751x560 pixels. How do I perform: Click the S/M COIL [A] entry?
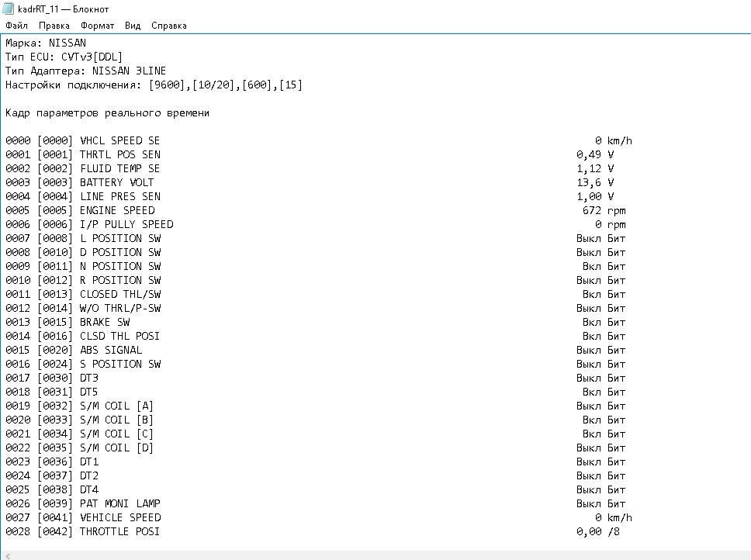pos(116,406)
